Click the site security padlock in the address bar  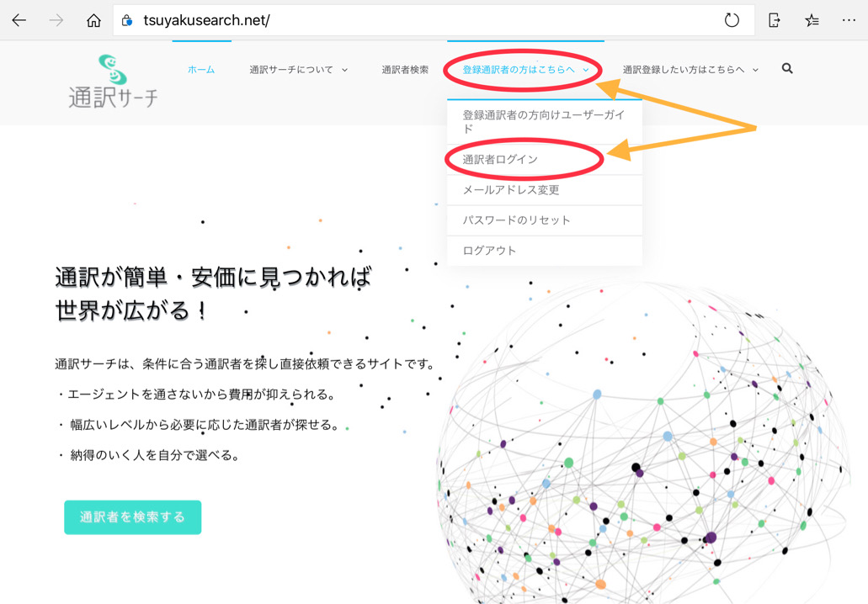point(126,20)
